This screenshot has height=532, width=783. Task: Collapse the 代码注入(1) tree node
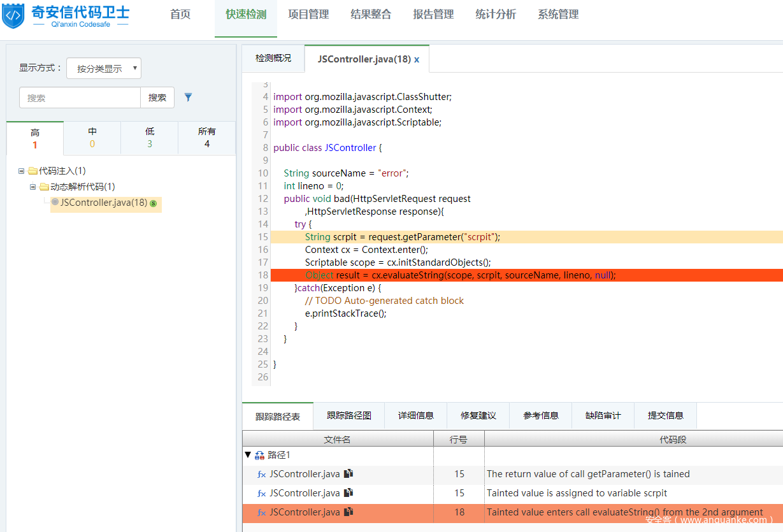pos(22,171)
